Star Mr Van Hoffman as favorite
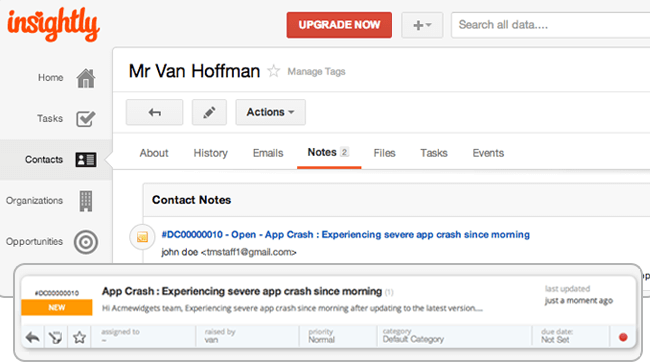 point(274,71)
